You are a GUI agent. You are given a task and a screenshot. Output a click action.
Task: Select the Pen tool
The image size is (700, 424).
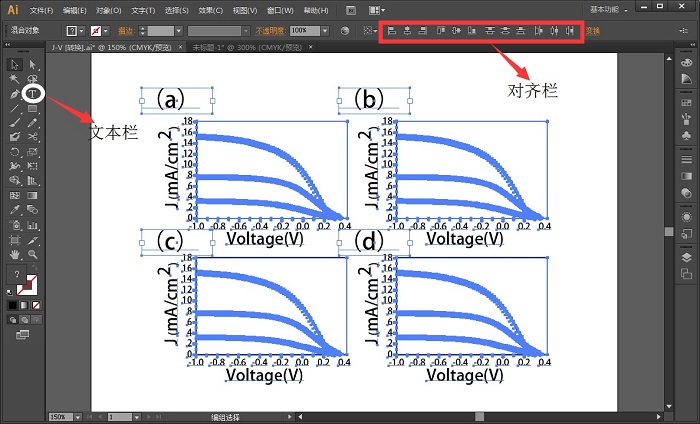tap(14, 94)
